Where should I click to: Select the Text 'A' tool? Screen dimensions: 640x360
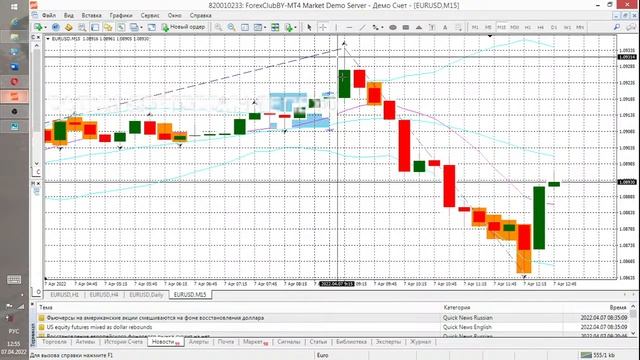pyautogui.click(x=445, y=27)
